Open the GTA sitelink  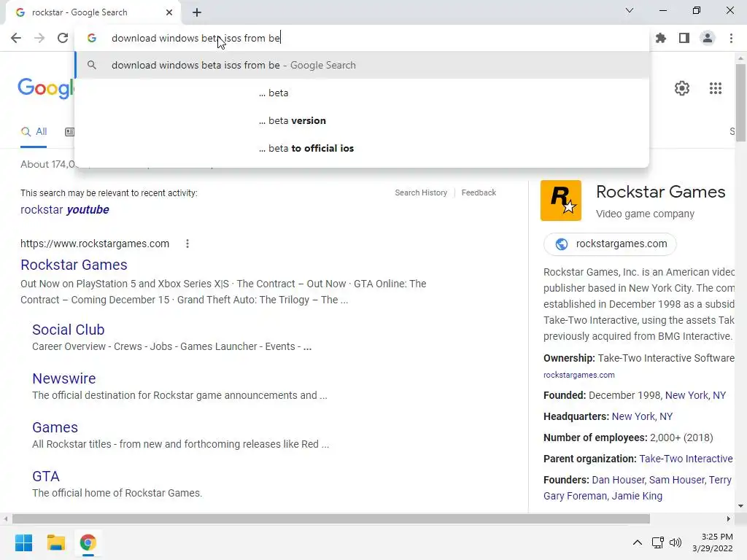coord(46,476)
